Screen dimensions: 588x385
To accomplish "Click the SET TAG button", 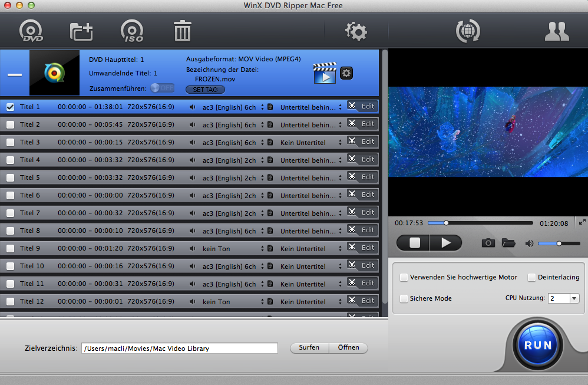I will (x=205, y=90).
